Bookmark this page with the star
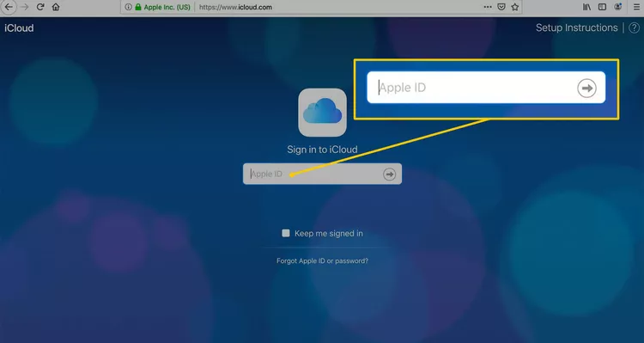 (515, 7)
